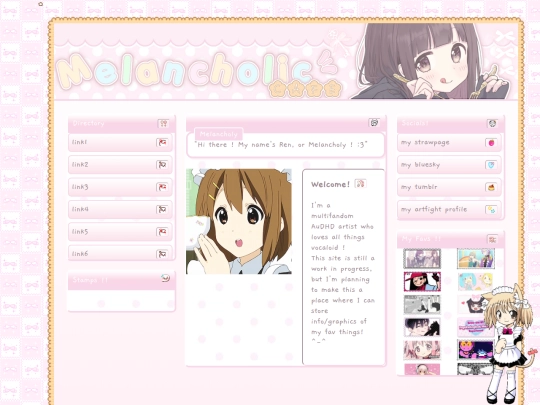The image size is (540, 405).
Task: Click the Socials header icon
Action: pyautogui.click(x=492, y=124)
